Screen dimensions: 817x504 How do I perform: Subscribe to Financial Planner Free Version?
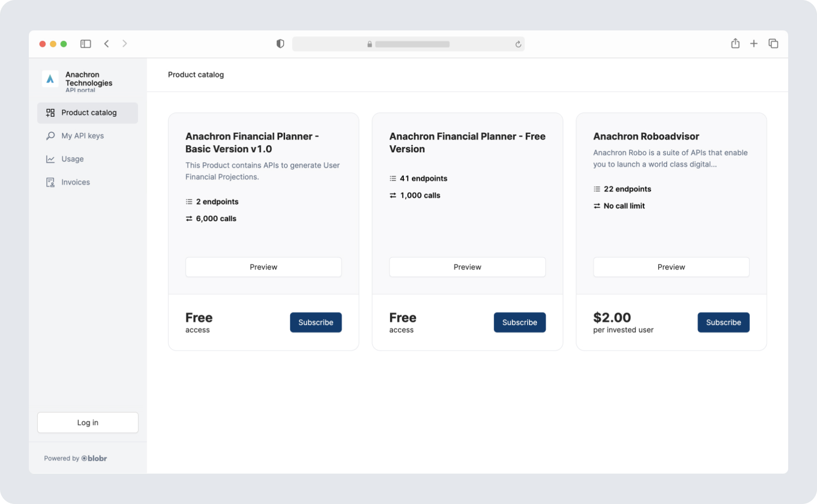[520, 322]
